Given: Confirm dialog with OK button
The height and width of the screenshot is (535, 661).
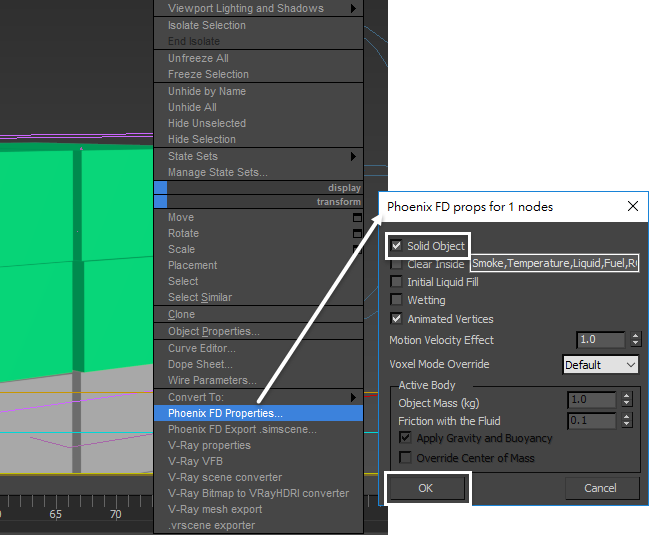Looking at the screenshot, I should [x=426, y=488].
